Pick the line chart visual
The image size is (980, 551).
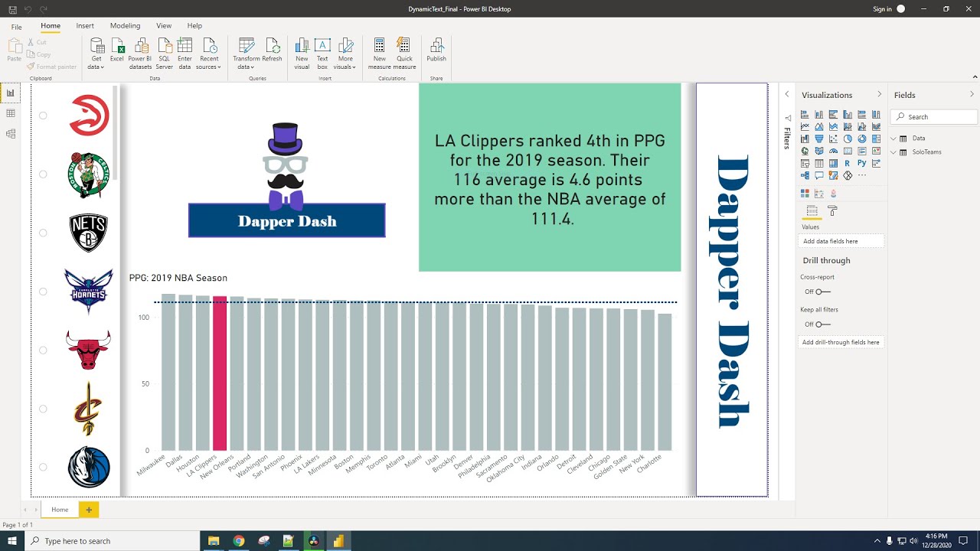805,126
